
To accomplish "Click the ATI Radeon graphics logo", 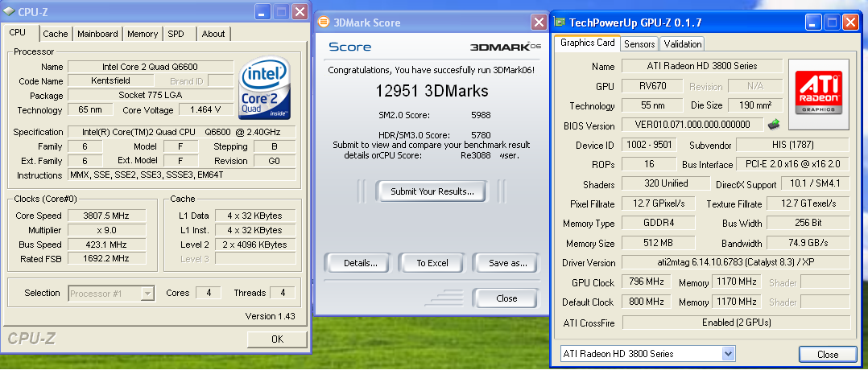I will pyautogui.click(x=819, y=94).
